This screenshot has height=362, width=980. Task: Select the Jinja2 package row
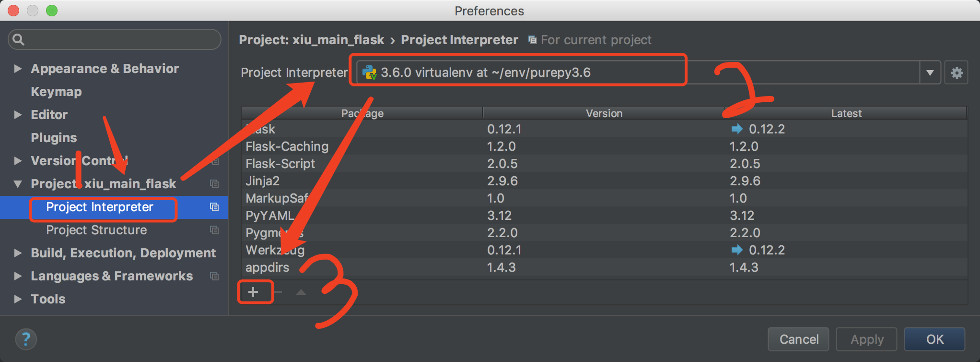pyautogui.click(x=604, y=181)
